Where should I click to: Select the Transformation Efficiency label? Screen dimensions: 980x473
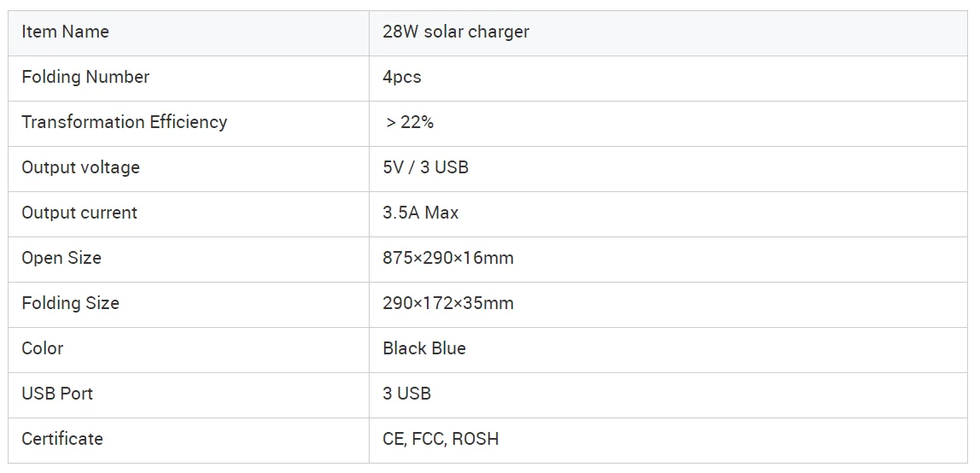(125, 123)
